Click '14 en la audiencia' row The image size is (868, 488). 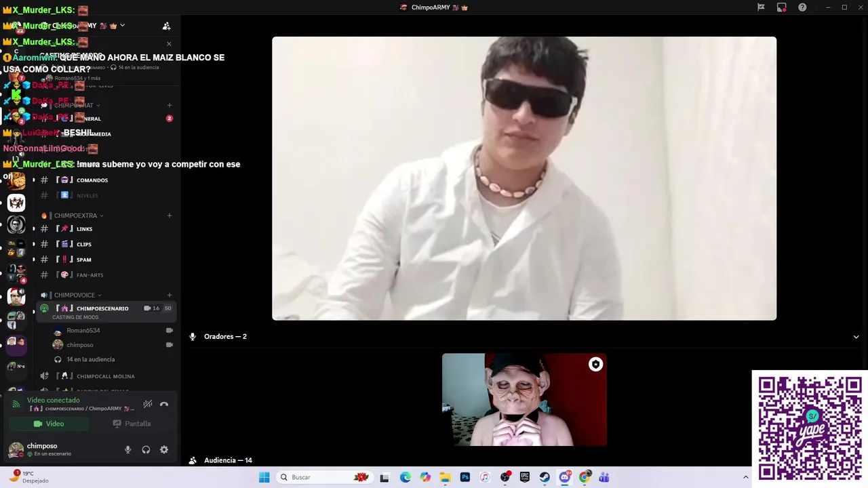point(90,360)
